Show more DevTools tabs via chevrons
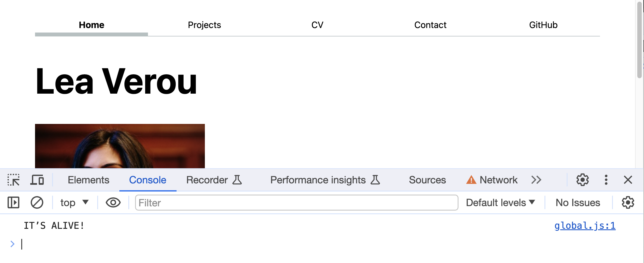This screenshot has width=644, height=263. 536,180
